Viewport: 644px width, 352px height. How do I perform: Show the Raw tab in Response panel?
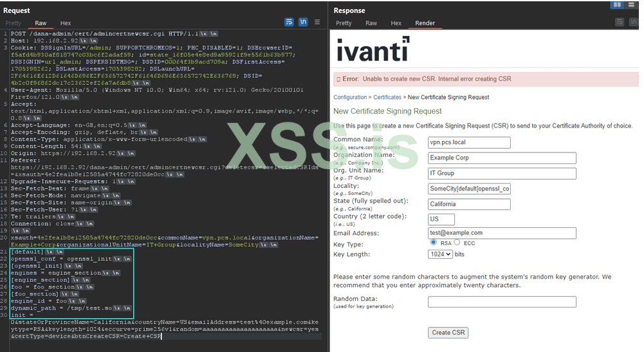[x=371, y=23]
